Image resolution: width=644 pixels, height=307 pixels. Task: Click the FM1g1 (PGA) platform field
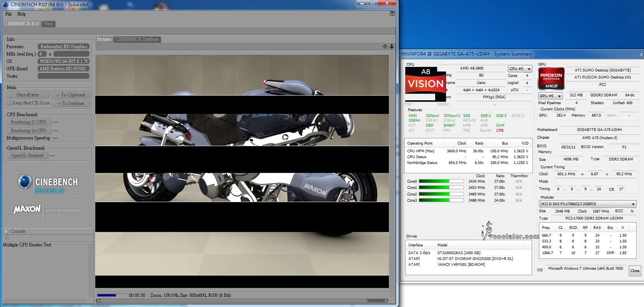[494, 97]
